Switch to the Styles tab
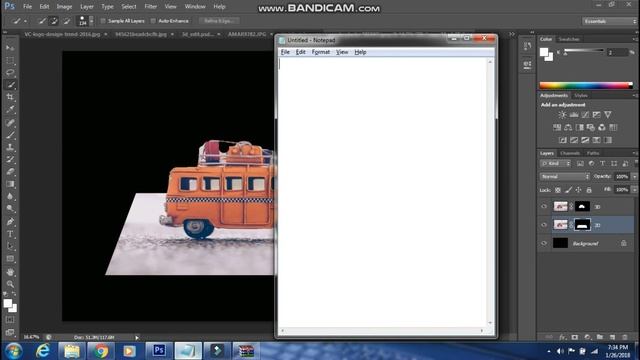Viewport: 640px width, 360px height. (580, 96)
